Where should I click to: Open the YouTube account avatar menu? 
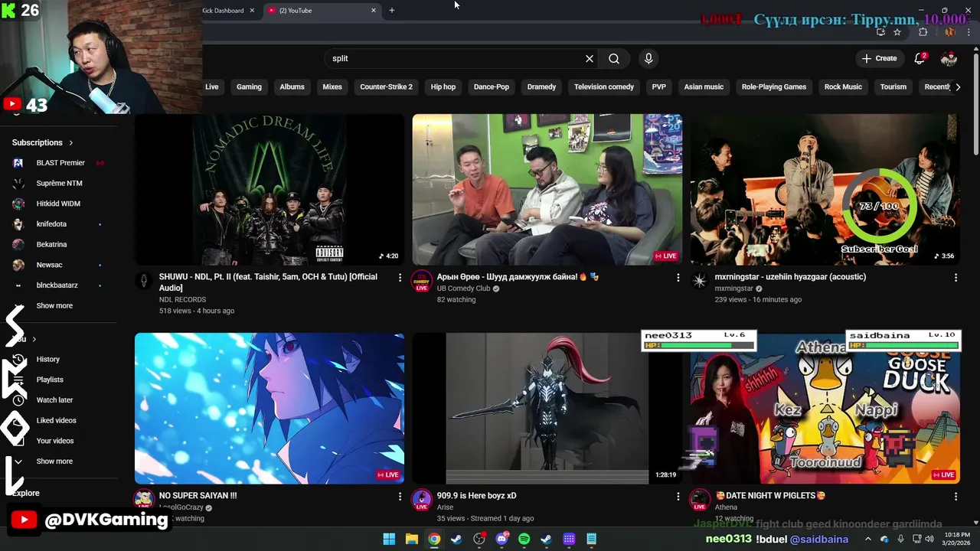[949, 58]
